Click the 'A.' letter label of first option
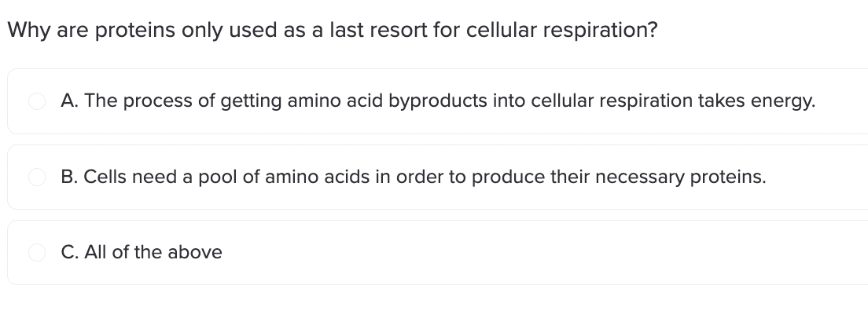The height and width of the screenshot is (333, 868). (70, 101)
